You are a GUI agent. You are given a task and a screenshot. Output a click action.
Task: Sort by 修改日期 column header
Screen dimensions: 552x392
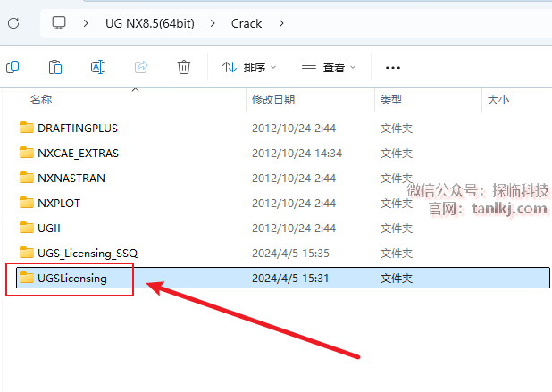click(273, 100)
